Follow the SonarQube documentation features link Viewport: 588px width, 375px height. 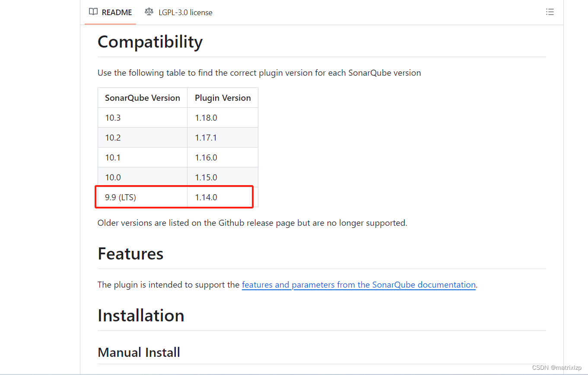point(359,285)
